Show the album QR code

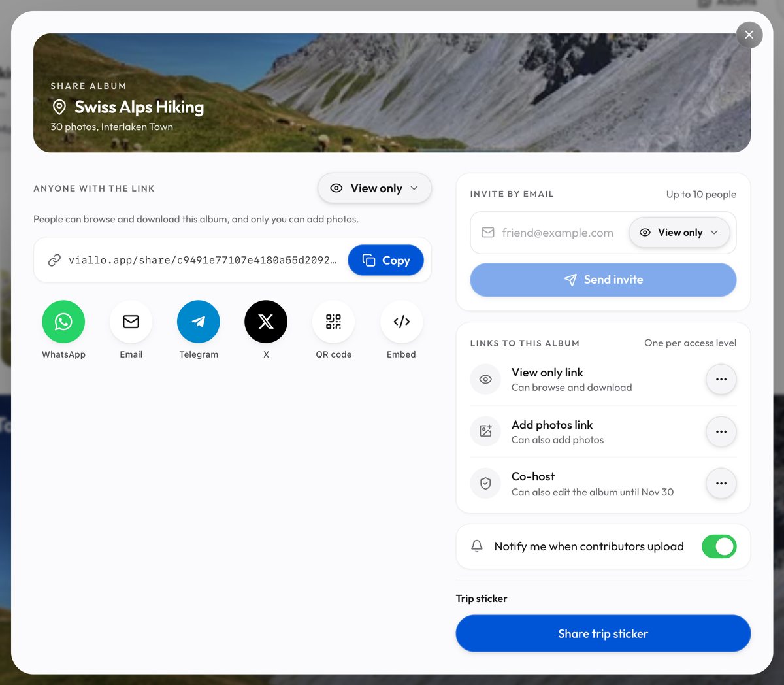point(333,322)
